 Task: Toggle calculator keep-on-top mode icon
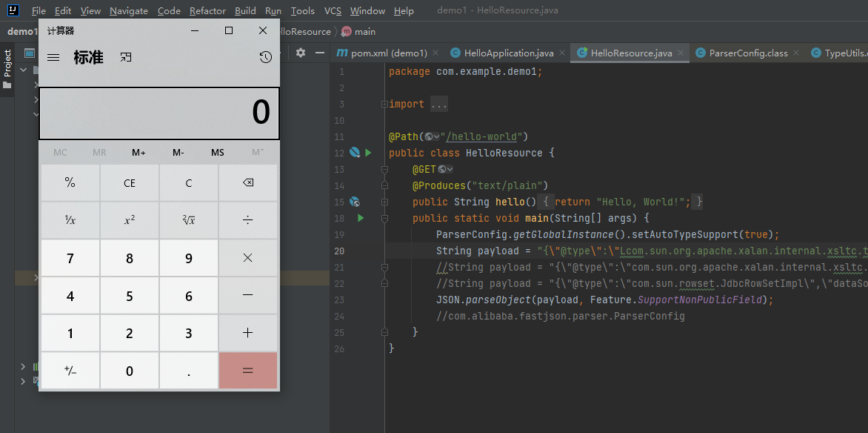pyautogui.click(x=126, y=57)
